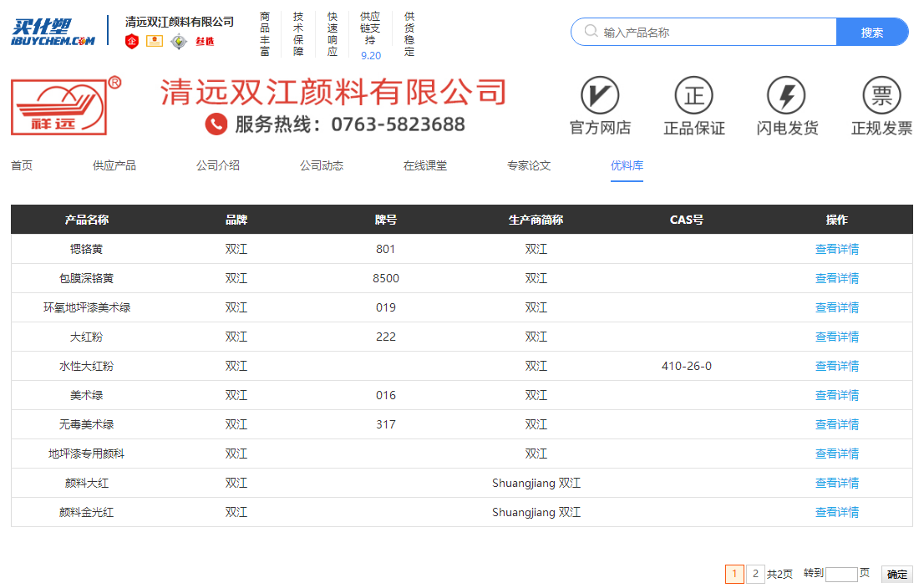
Task: Click the 供货稳定 rating label
Action: pos(409,34)
